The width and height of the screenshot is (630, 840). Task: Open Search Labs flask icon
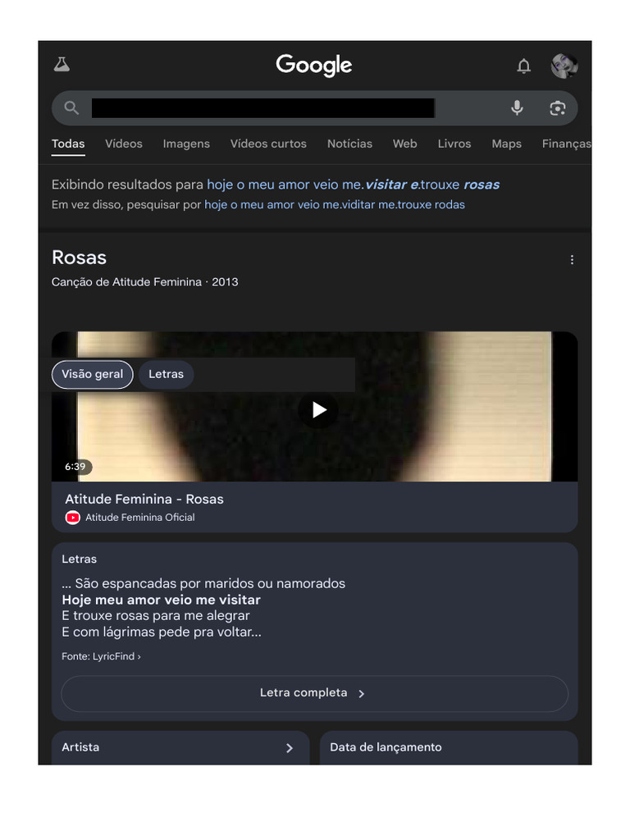point(62,65)
